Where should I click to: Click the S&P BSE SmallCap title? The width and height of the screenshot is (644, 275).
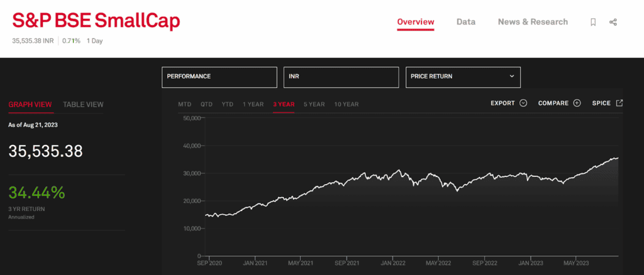96,21
